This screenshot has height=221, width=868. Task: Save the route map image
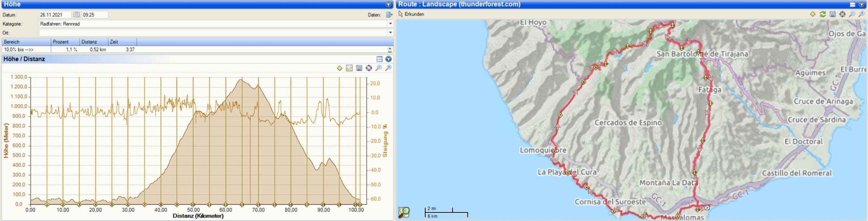pyautogui.click(x=832, y=14)
